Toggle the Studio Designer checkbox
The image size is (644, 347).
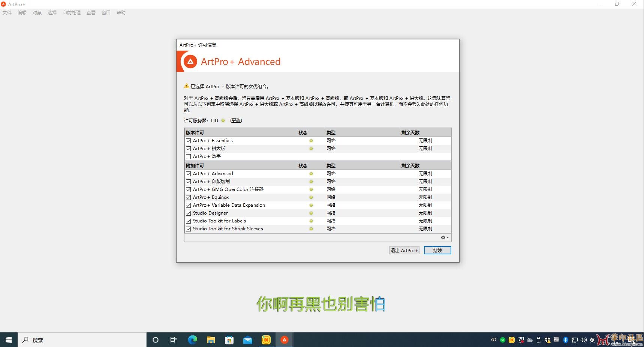[x=189, y=213]
